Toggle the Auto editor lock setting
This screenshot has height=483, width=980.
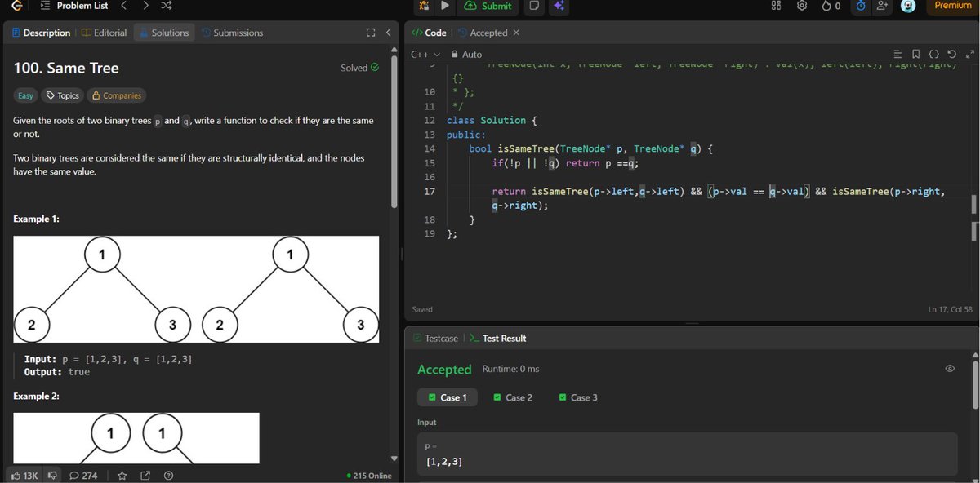[x=466, y=55]
